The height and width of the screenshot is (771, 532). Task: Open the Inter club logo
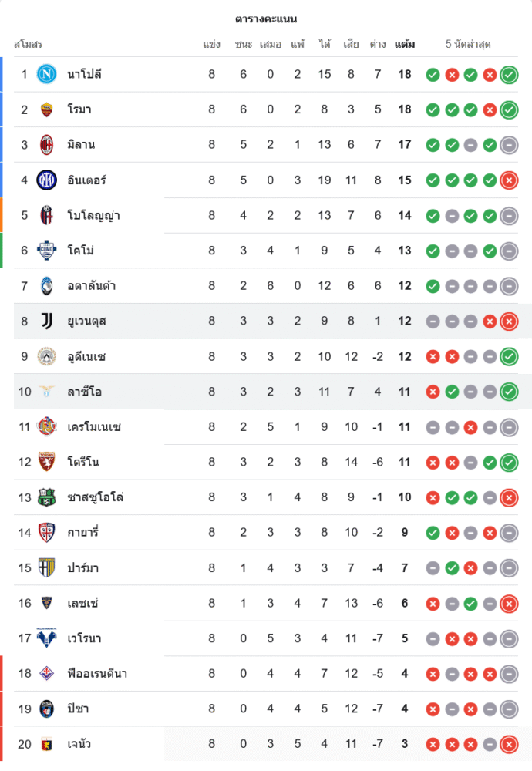[47, 180]
